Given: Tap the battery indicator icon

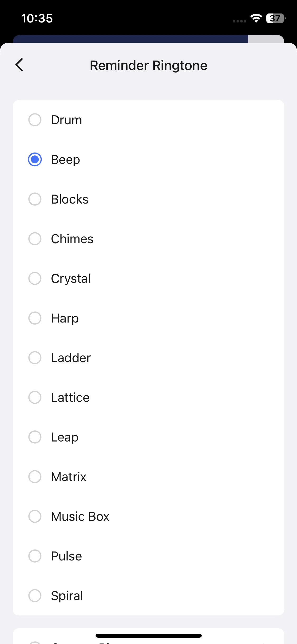Looking at the screenshot, I should 276,18.
